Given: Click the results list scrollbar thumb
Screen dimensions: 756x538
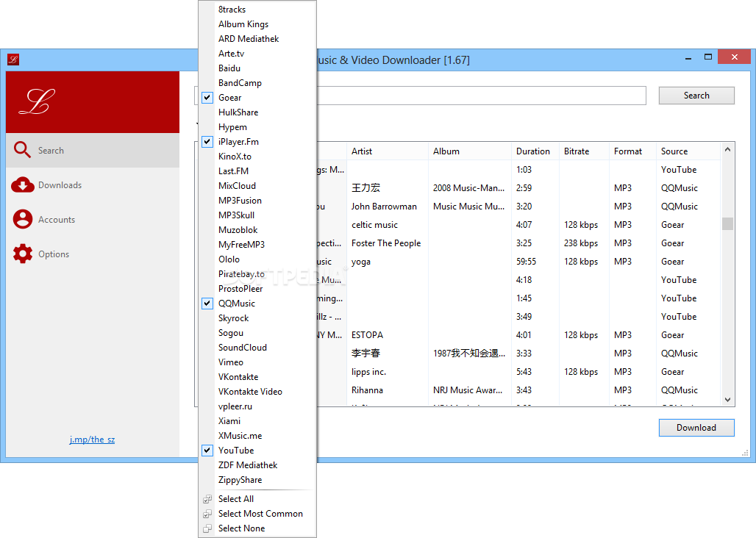Looking at the screenshot, I should (727, 224).
